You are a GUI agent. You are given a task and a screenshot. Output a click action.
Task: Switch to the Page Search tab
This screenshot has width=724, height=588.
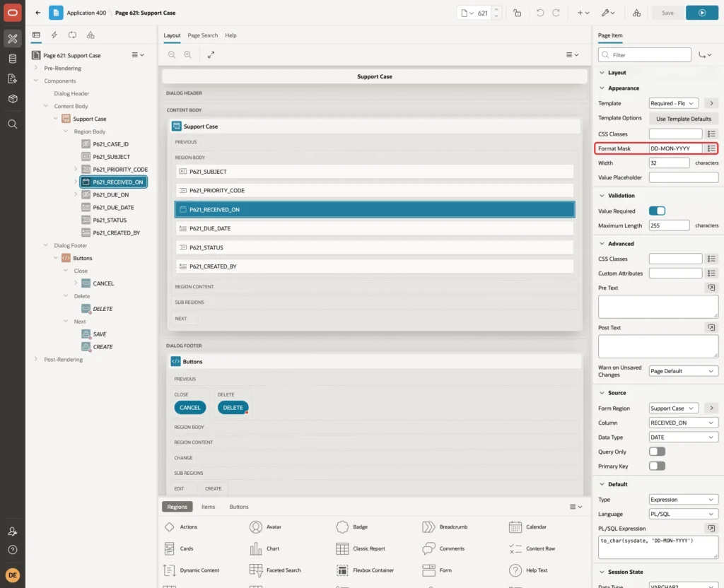click(x=202, y=35)
